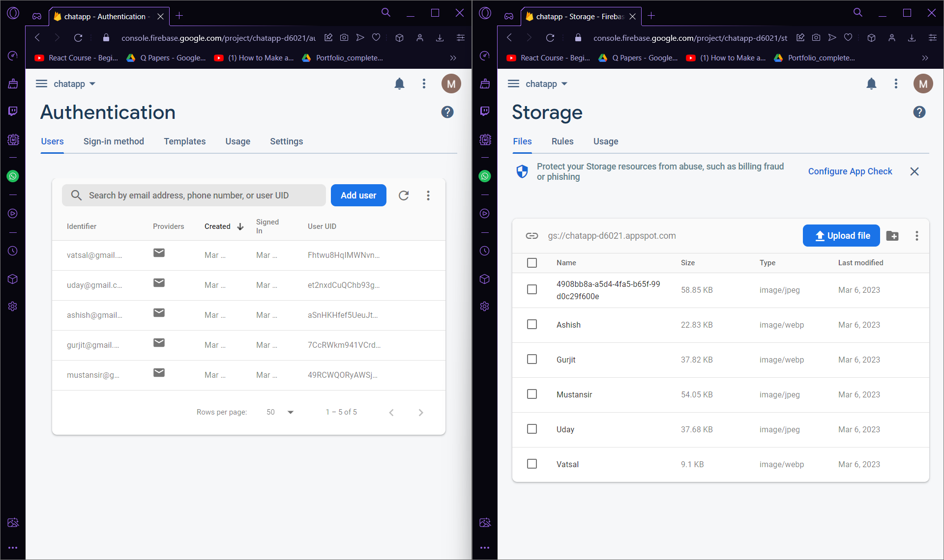Open WhatsApp from the browser sidebar

(x=13, y=176)
